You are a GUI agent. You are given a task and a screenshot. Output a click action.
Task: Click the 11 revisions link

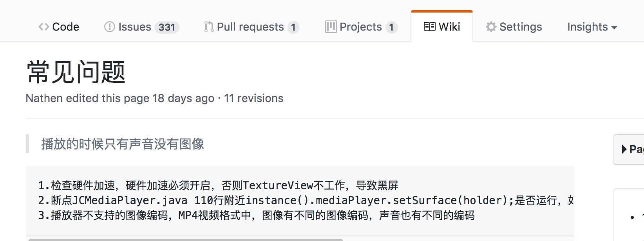tap(254, 98)
